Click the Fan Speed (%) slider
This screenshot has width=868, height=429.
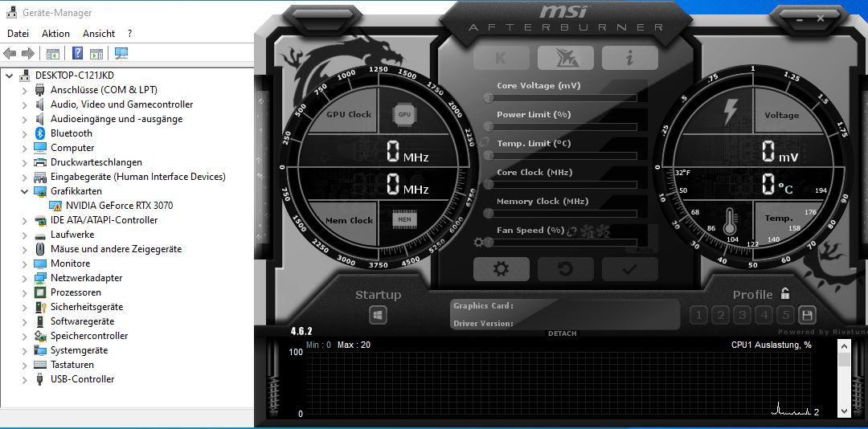[x=561, y=243]
